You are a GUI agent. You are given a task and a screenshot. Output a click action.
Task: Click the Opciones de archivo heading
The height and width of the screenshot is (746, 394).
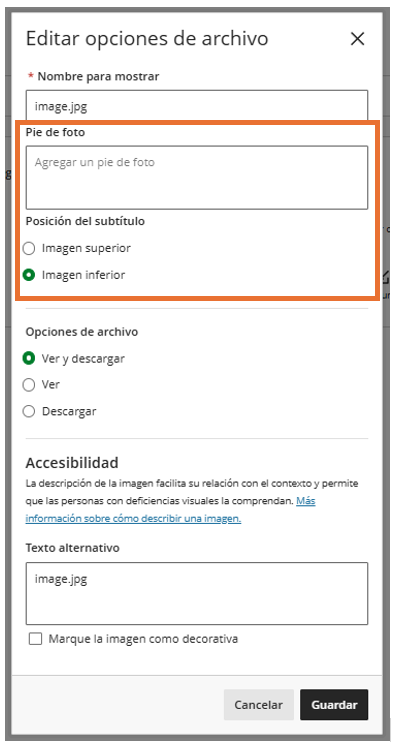82,332
